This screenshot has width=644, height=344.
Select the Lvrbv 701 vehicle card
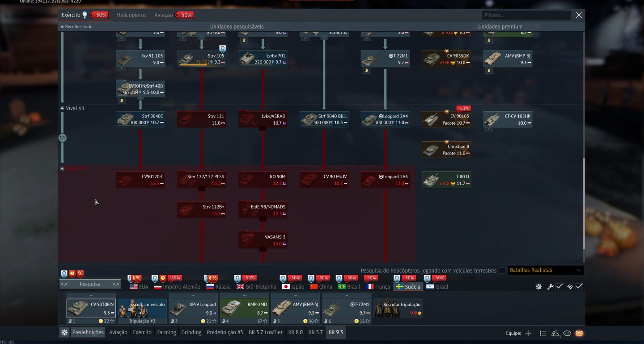(263, 59)
